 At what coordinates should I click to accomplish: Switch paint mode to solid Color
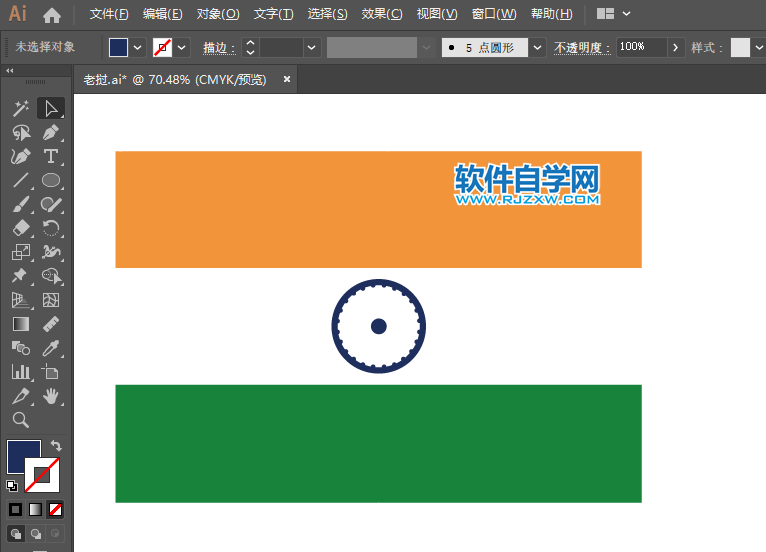tap(15, 509)
